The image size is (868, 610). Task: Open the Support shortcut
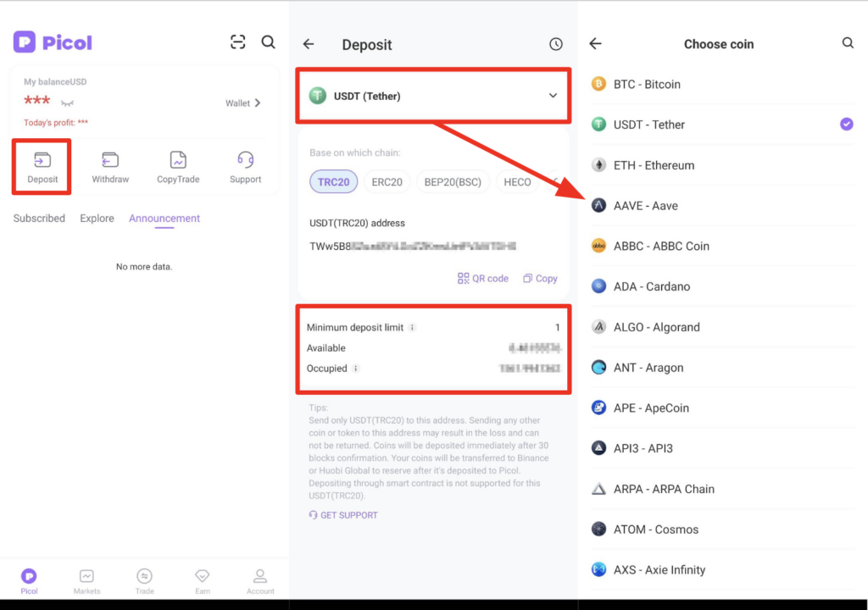tap(245, 167)
